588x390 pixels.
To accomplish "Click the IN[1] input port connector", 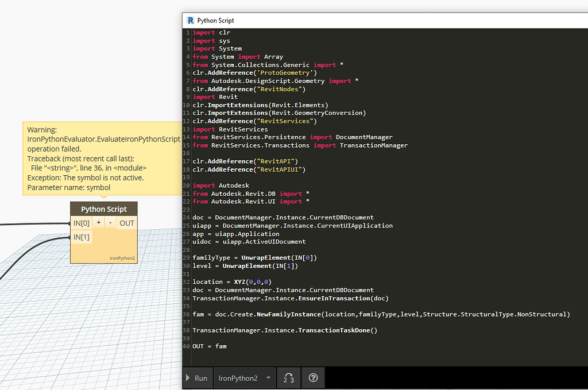I will coord(81,237).
